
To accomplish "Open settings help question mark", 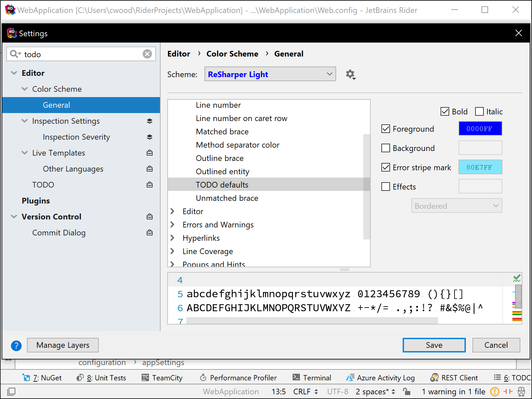I will tap(16, 346).
